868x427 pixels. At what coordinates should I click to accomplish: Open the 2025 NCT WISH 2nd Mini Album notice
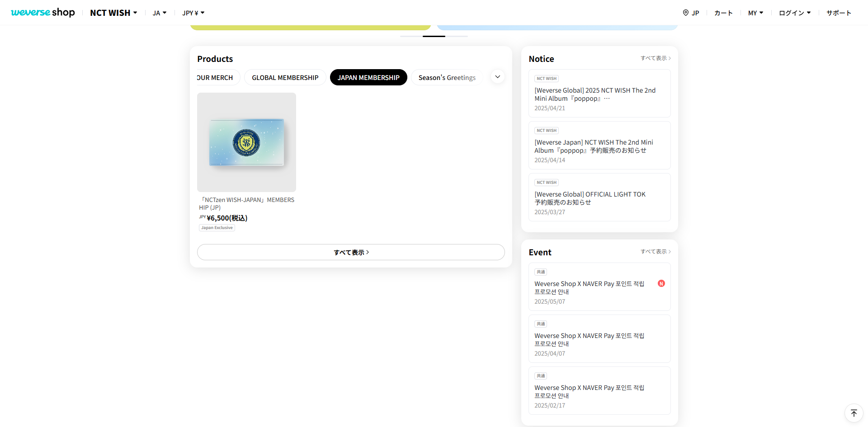(x=599, y=94)
